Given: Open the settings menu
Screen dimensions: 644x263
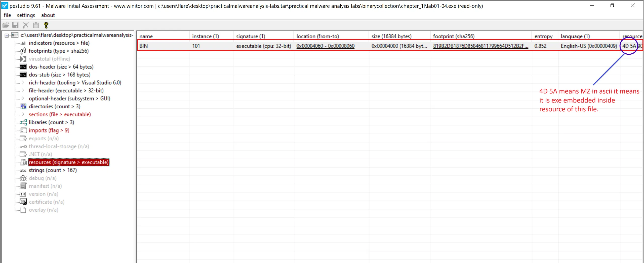Looking at the screenshot, I should point(26,15).
